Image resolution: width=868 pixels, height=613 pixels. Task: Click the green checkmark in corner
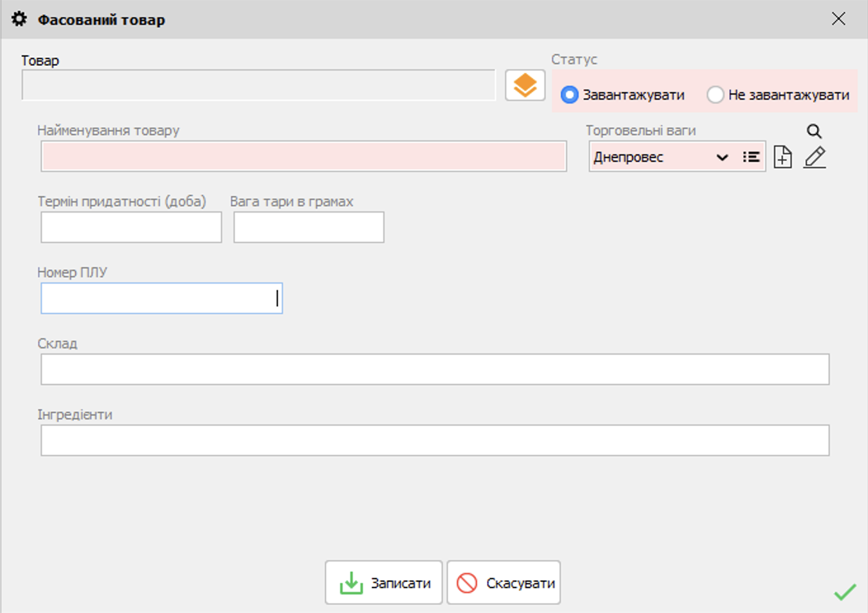click(845, 591)
